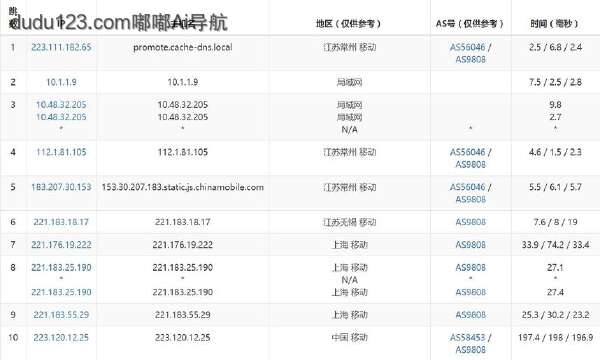Click AS56046 link in hop 5 row

pyautogui.click(x=468, y=187)
